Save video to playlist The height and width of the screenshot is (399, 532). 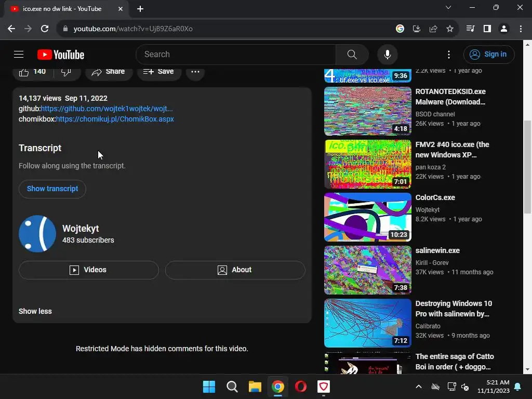tap(159, 72)
